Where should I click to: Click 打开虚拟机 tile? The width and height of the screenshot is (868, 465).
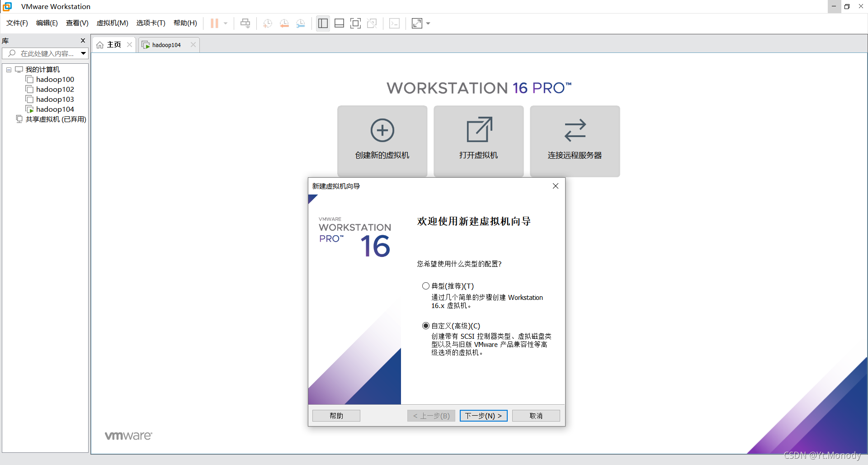(479, 141)
